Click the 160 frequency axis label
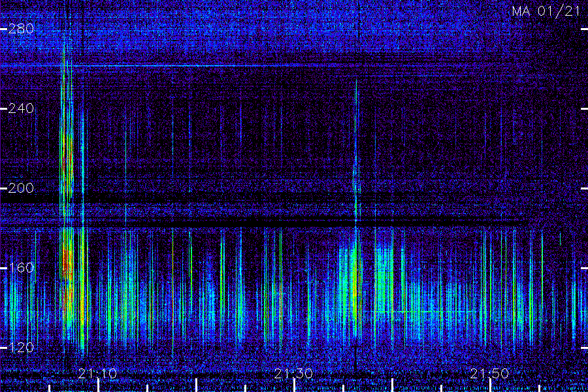 coord(21,268)
